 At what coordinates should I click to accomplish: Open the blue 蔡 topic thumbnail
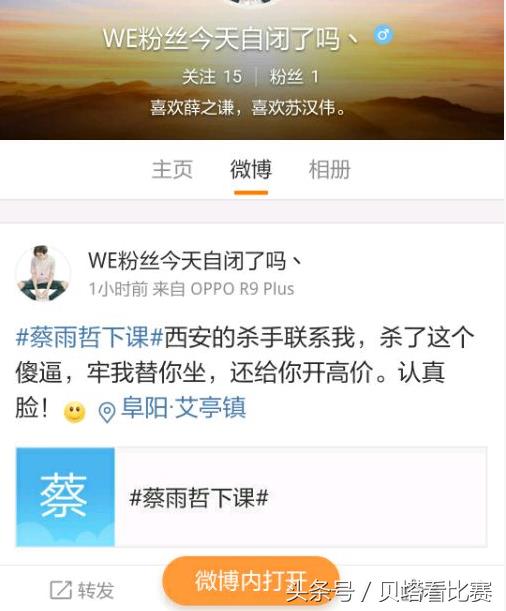[65, 497]
